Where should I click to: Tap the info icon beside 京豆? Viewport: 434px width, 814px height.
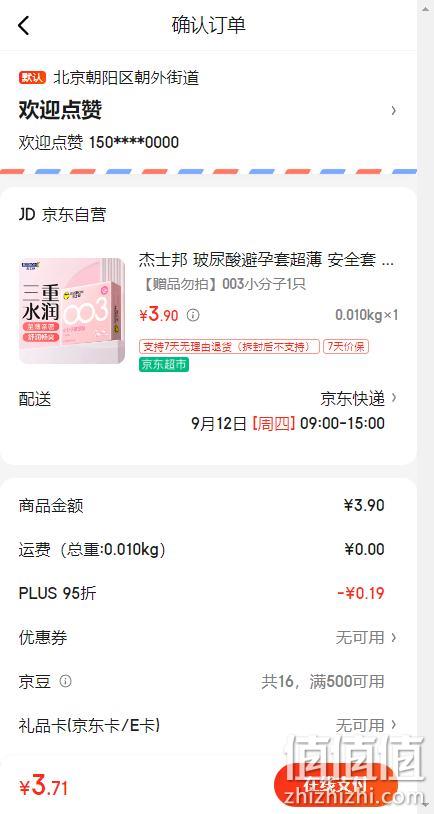click(65, 681)
